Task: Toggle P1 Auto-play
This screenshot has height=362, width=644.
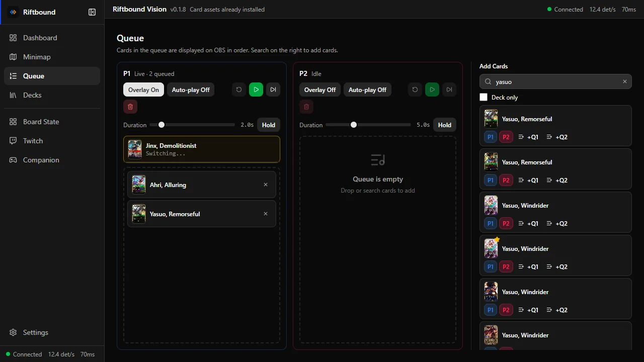Action: (191, 90)
